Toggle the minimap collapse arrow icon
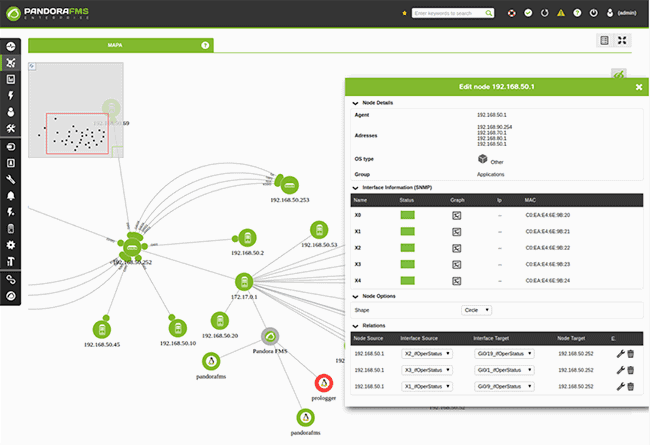 point(32,66)
